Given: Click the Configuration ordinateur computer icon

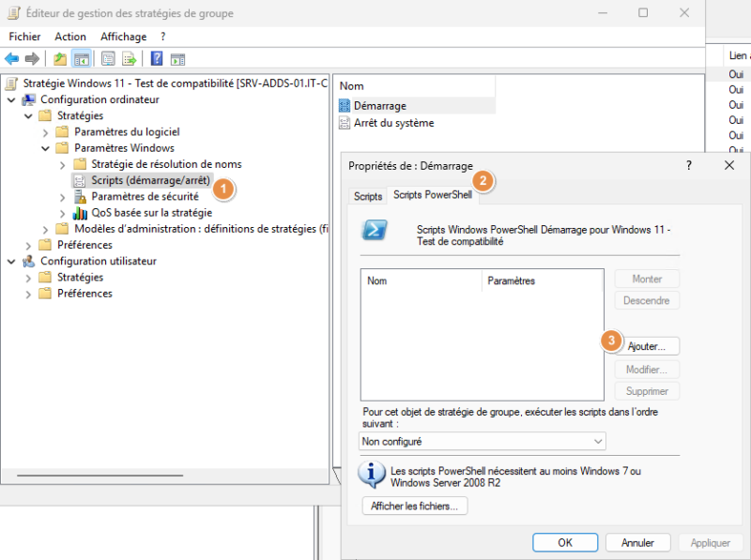Looking at the screenshot, I should (x=29, y=99).
